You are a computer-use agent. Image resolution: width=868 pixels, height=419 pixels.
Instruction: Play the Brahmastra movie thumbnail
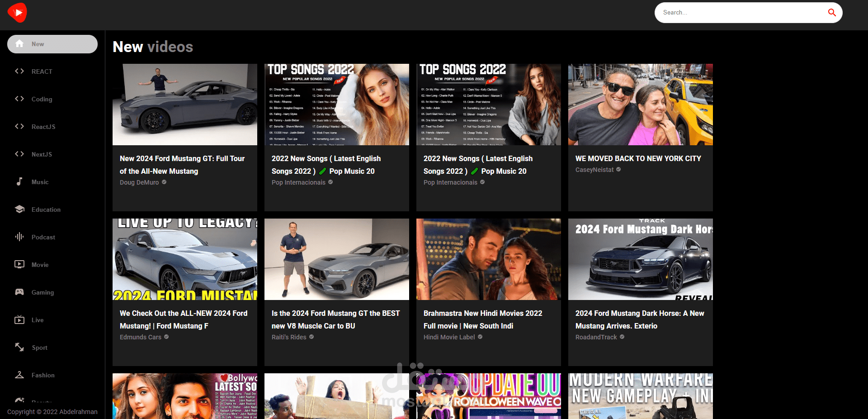[489, 259]
